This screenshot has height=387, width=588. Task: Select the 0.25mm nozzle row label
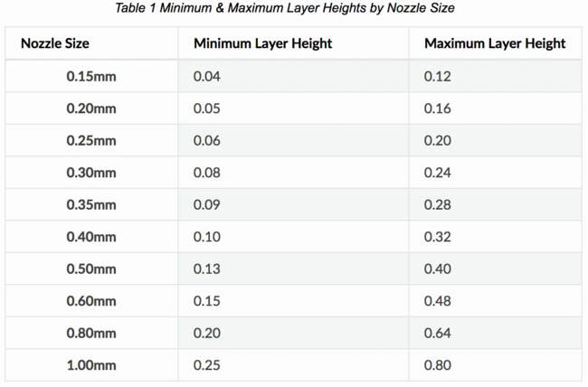[x=91, y=140]
